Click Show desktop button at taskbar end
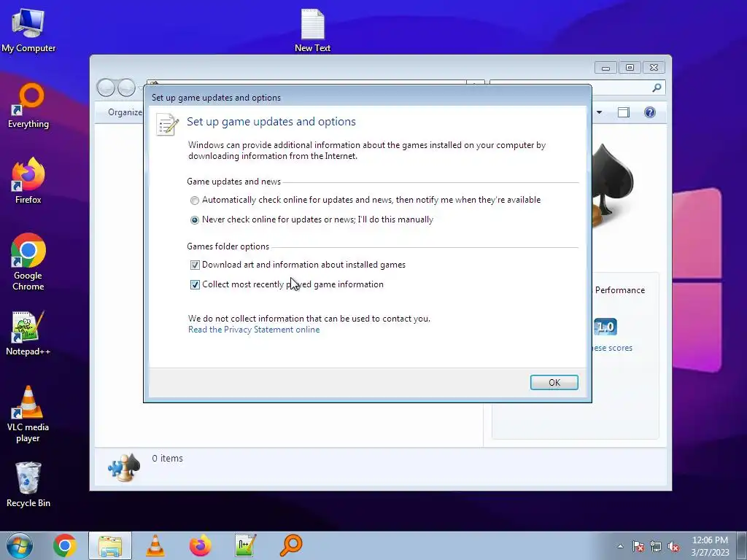 tap(743, 545)
